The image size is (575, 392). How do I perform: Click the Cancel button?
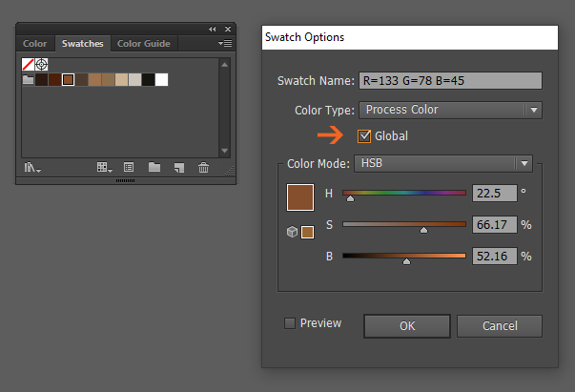(500, 325)
